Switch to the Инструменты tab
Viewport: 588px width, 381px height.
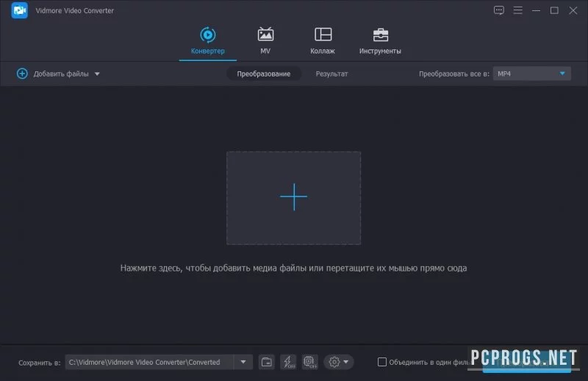pyautogui.click(x=380, y=41)
